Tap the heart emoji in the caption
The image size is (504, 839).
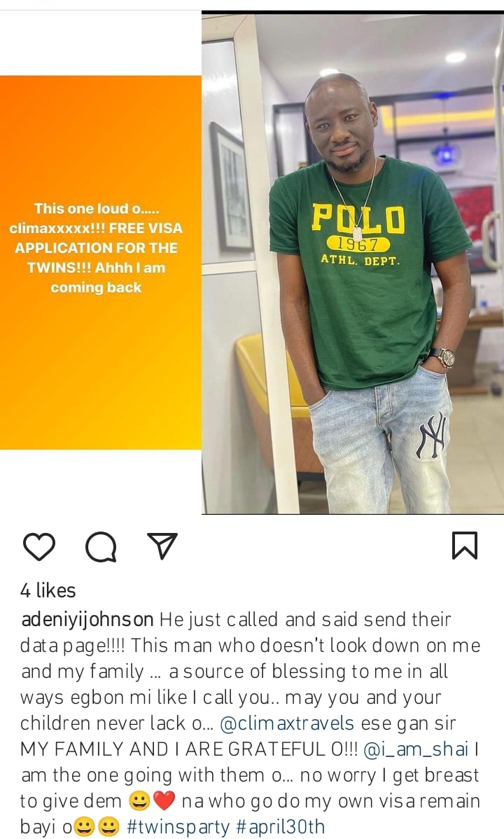click(x=164, y=801)
